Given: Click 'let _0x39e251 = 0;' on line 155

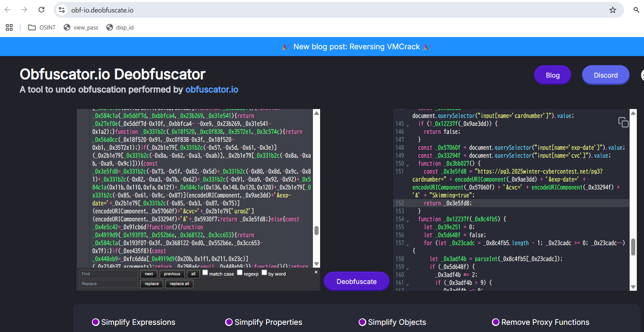Looking at the screenshot, I should coord(449,227).
